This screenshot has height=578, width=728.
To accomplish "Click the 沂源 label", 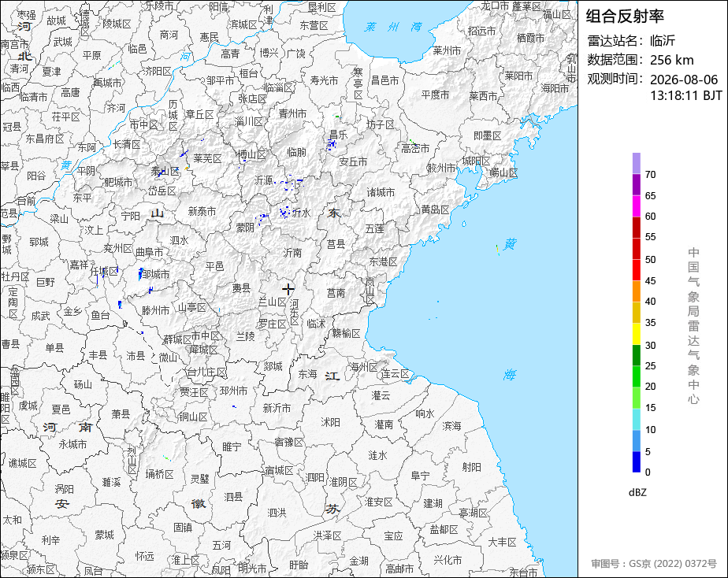I will click(264, 180).
